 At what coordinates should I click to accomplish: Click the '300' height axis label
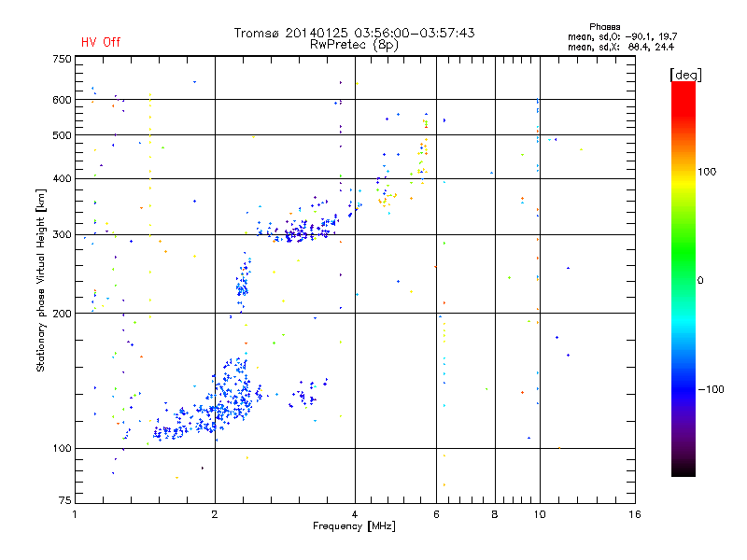[62, 235]
